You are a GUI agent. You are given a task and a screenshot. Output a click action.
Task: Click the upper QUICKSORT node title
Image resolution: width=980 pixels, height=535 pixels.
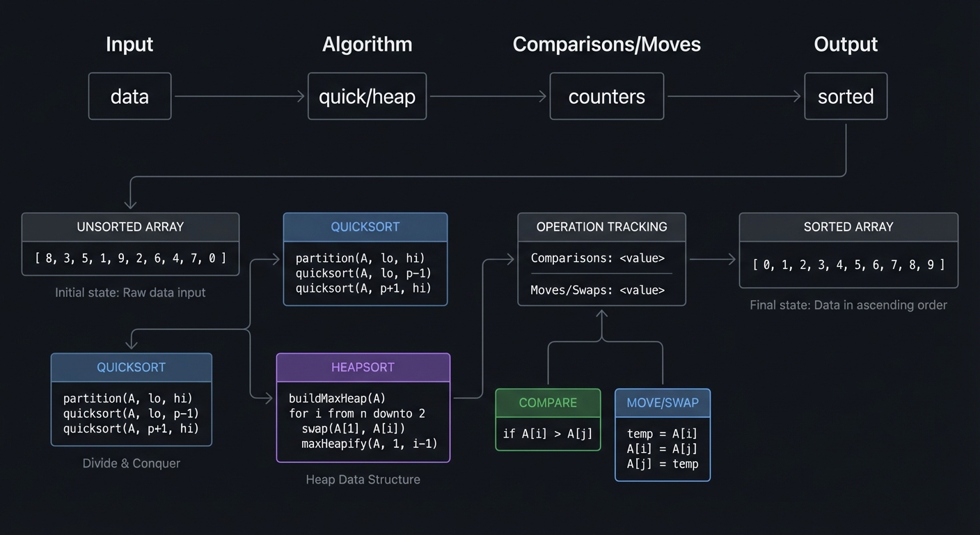[x=365, y=226]
